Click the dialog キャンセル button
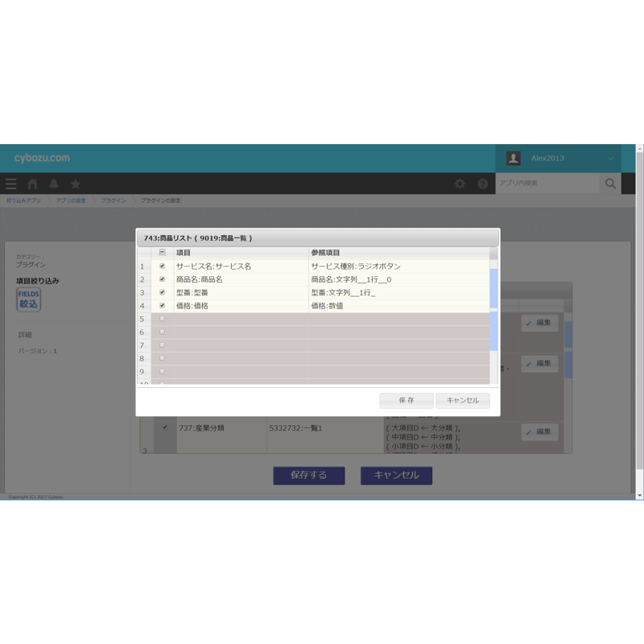644x644 pixels. click(x=463, y=400)
